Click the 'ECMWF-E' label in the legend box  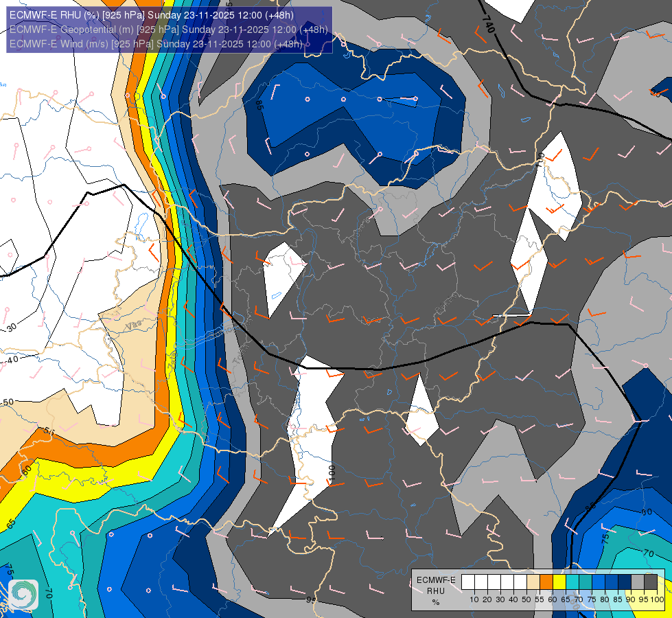click(437, 580)
